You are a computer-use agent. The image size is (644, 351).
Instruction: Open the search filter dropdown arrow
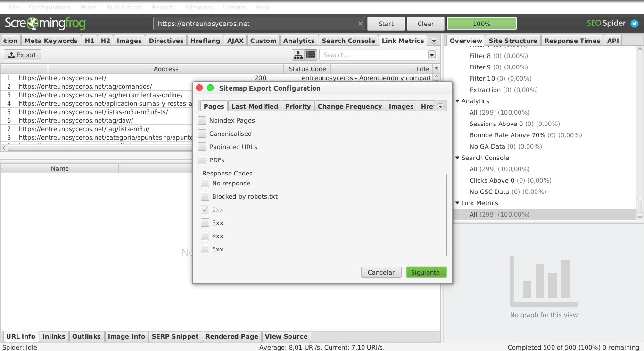pos(432,55)
